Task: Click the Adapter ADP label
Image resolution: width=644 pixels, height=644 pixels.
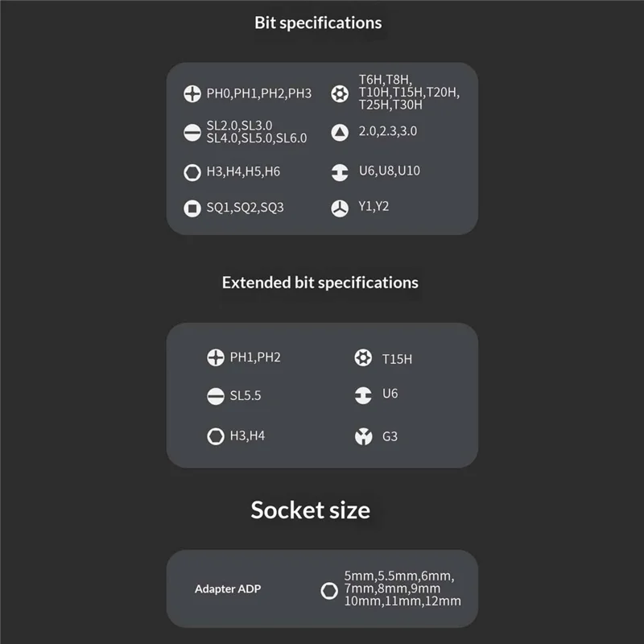Action: [x=228, y=589]
